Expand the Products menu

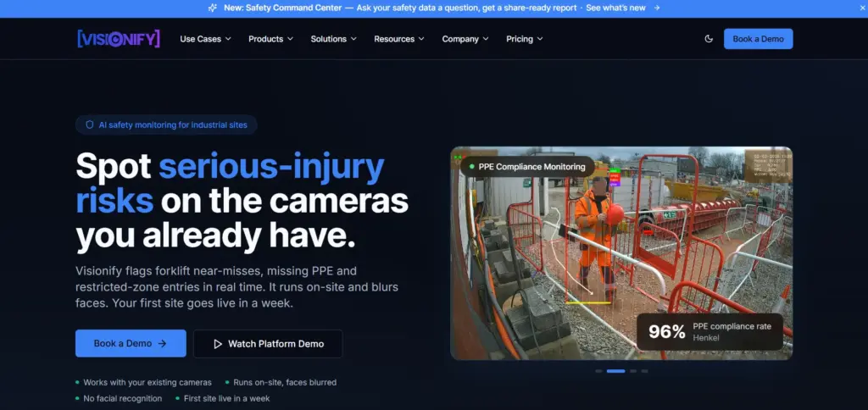coord(270,39)
